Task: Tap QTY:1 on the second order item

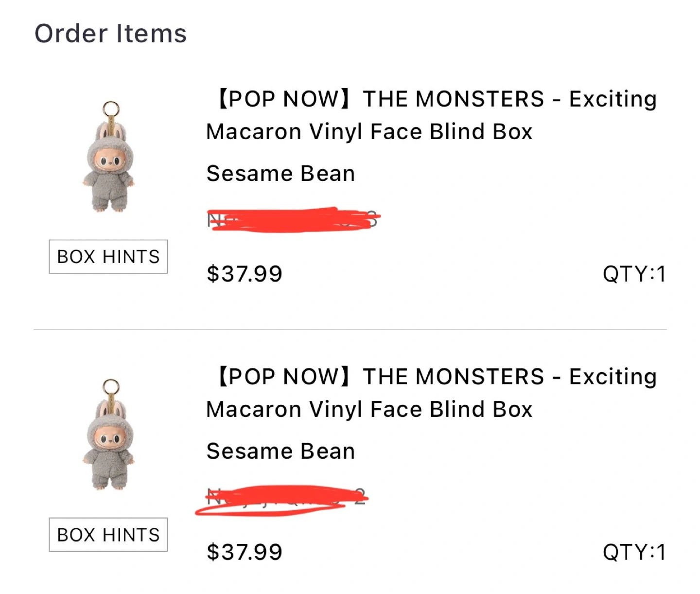Action: (634, 552)
